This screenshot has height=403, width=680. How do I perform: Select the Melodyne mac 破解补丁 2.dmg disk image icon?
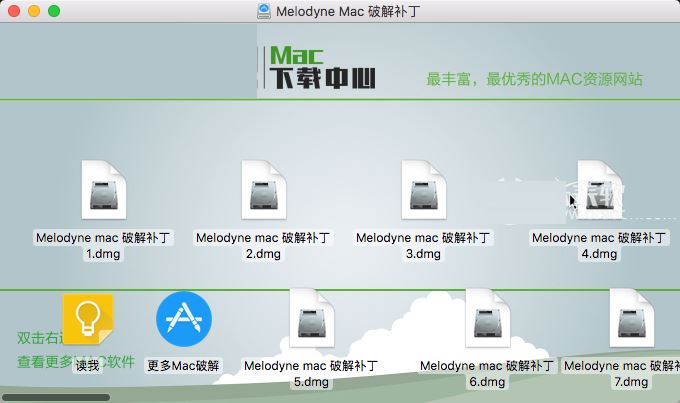point(264,190)
